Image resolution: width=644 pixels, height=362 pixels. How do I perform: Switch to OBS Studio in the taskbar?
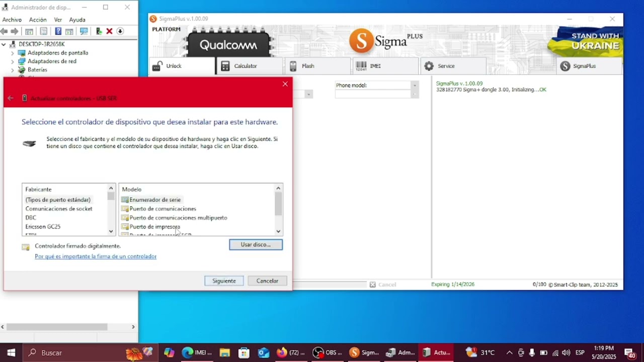click(327, 352)
